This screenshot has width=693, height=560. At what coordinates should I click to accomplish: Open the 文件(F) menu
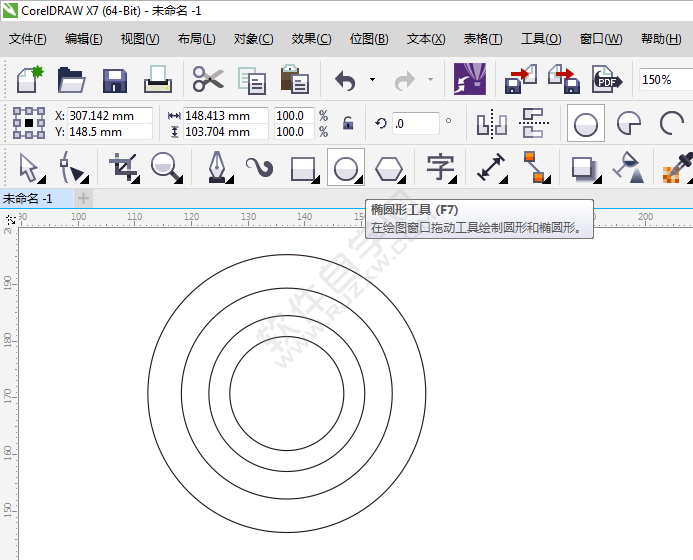[28, 39]
